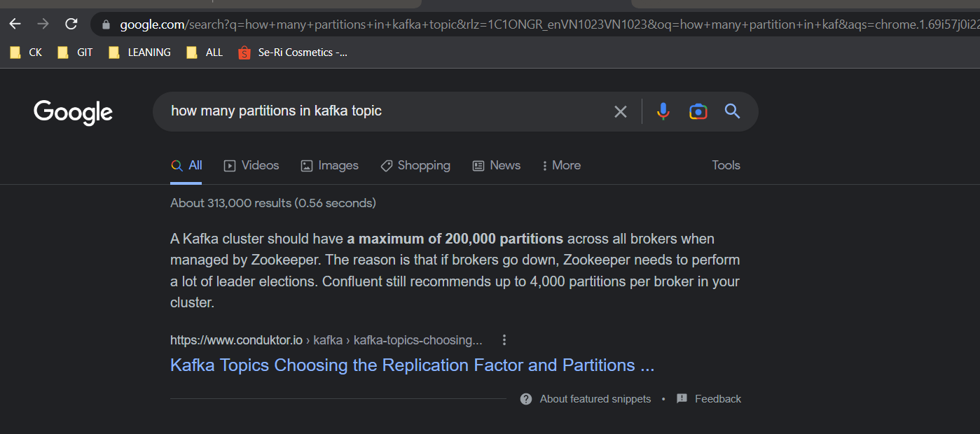
Task: Click the Tools button
Action: pos(726,166)
